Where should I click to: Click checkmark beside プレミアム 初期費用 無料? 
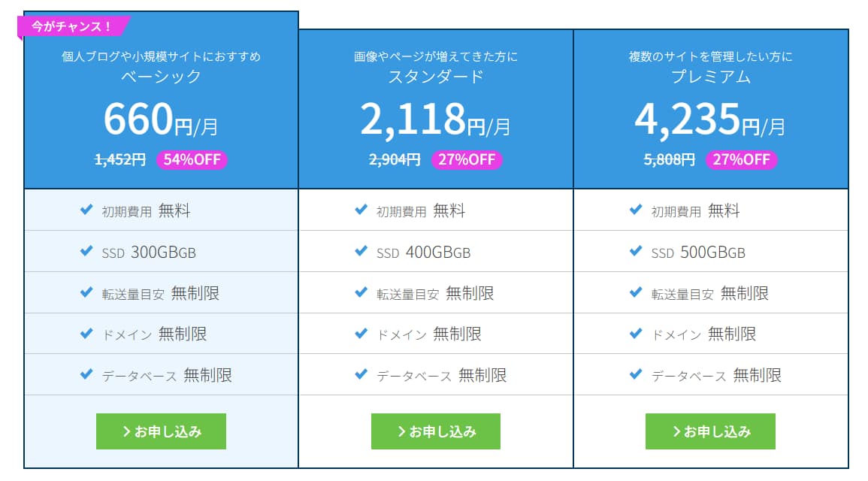click(636, 209)
